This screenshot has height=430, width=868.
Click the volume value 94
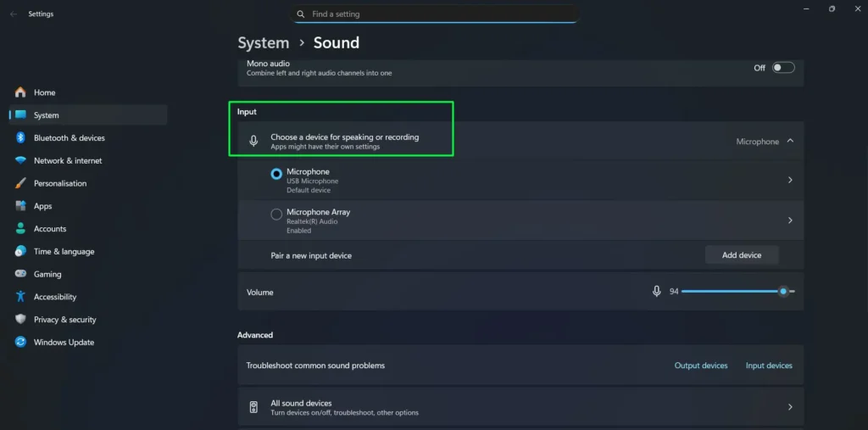coord(674,292)
